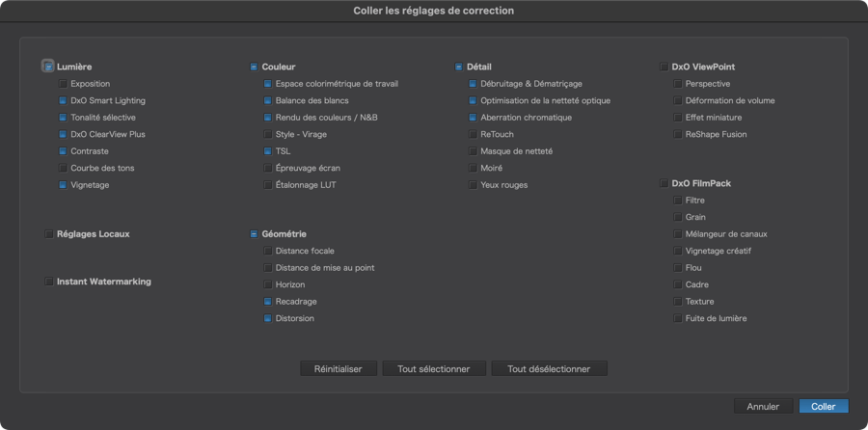Toggle the Détail group checkbox
The image size is (868, 430).
tap(459, 67)
